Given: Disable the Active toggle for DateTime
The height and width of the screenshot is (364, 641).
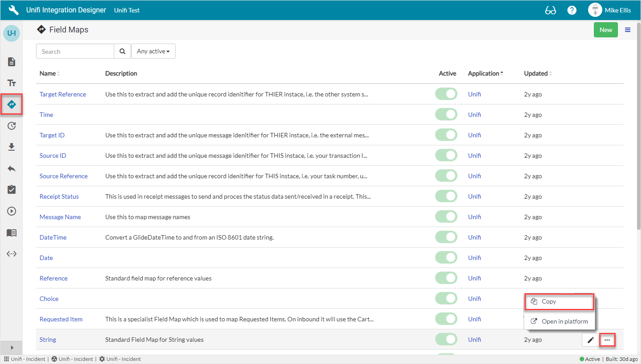Looking at the screenshot, I should click(x=446, y=237).
